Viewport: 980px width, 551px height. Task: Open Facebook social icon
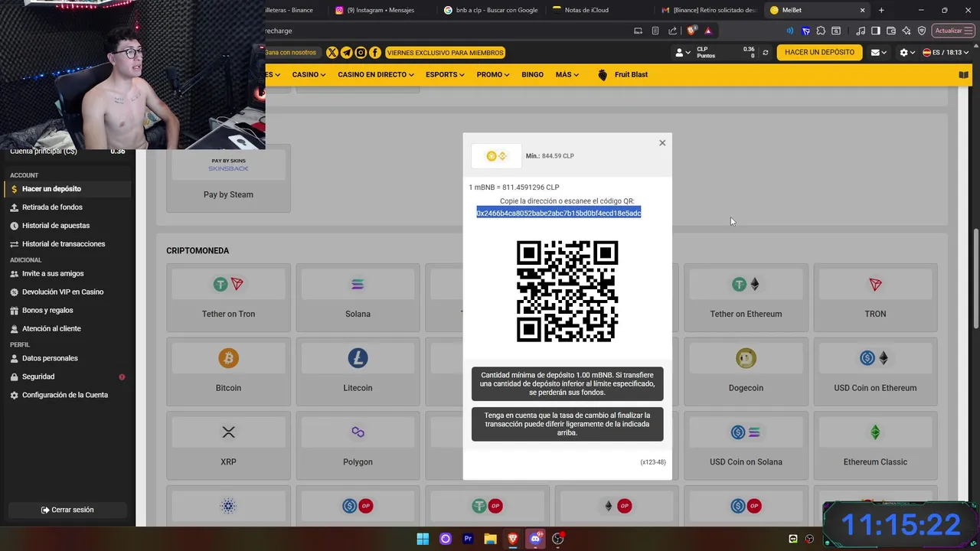tap(375, 53)
